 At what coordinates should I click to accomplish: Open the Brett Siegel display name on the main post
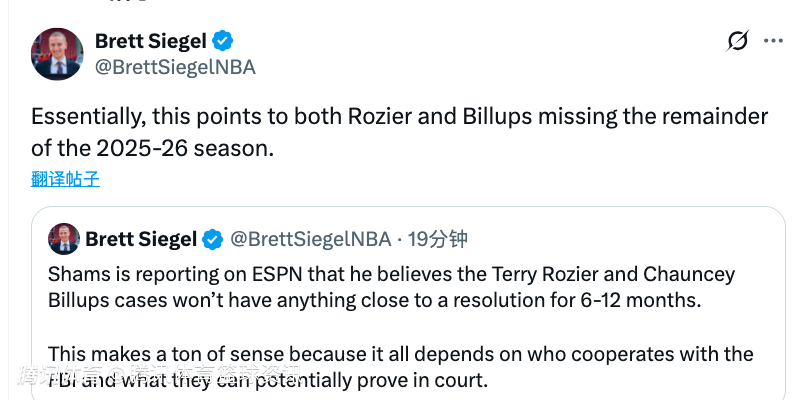[150, 41]
